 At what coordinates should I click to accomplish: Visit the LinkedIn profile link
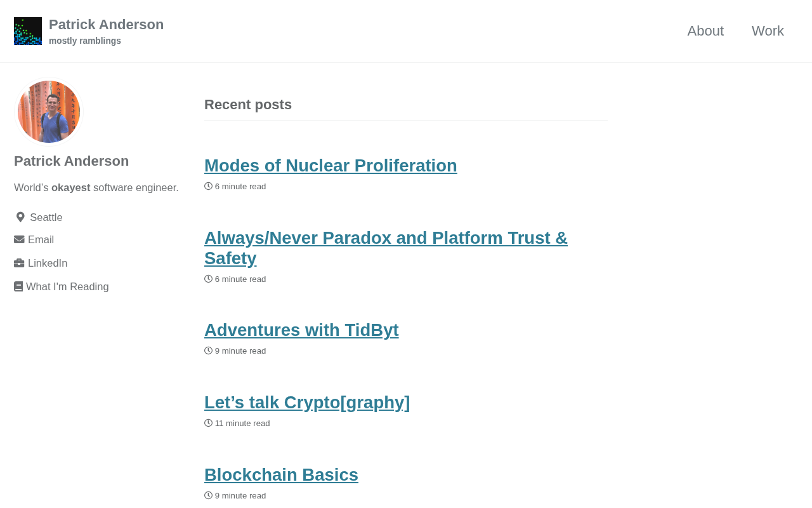(48, 264)
